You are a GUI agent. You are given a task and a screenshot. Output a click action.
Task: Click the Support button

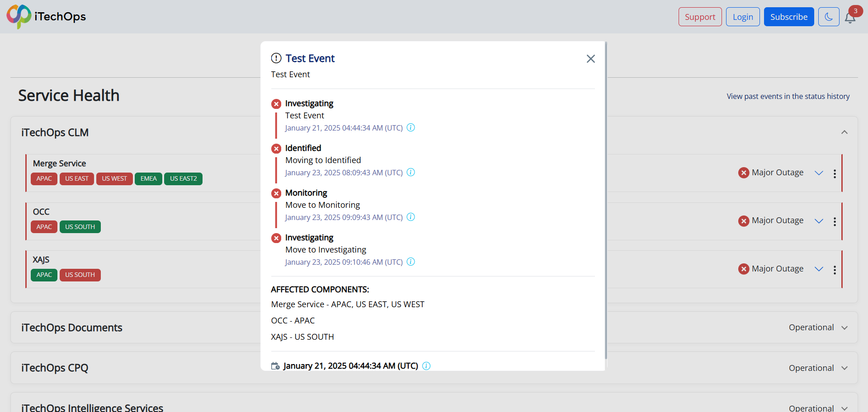click(x=700, y=17)
